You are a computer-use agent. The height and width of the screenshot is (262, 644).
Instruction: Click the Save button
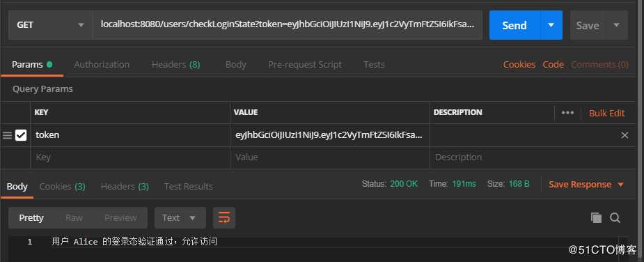[x=588, y=26]
